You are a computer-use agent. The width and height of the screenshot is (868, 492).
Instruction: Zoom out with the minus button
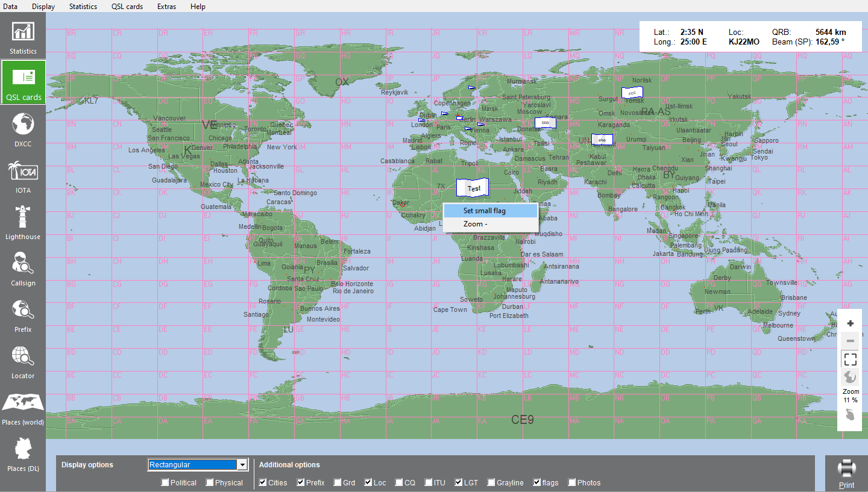click(851, 341)
